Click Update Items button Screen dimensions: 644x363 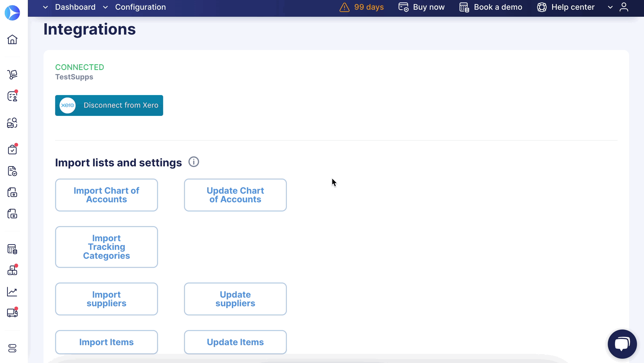(x=235, y=342)
